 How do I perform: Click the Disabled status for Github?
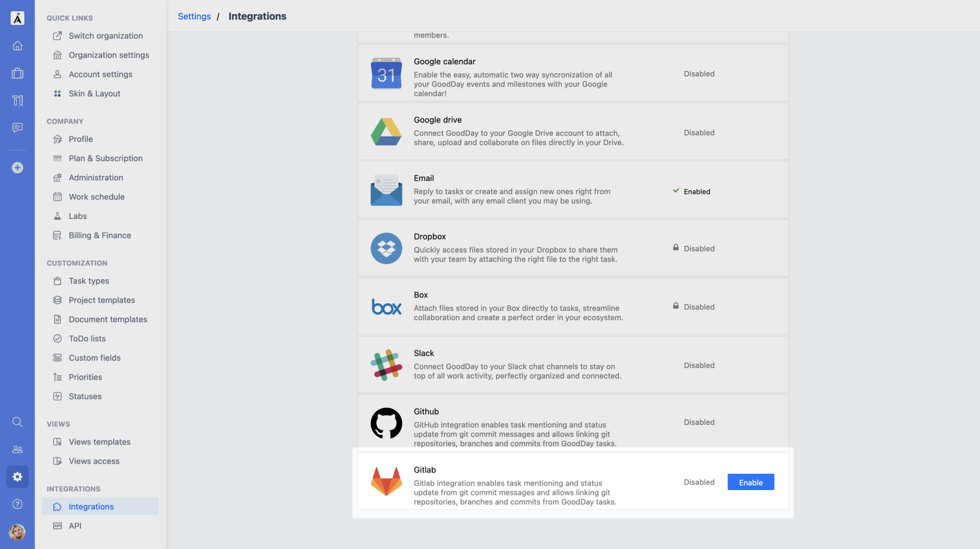pyautogui.click(x=699, y=422)
